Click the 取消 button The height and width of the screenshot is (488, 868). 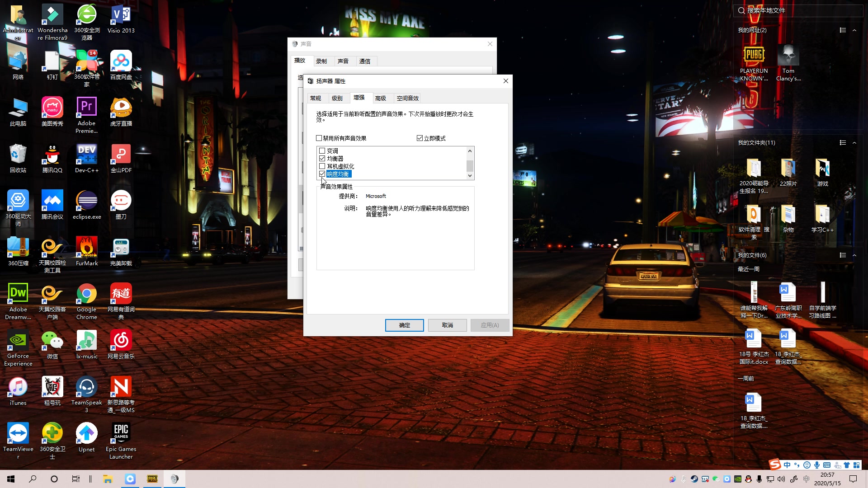pyautogui.click(x=447, y=325)
